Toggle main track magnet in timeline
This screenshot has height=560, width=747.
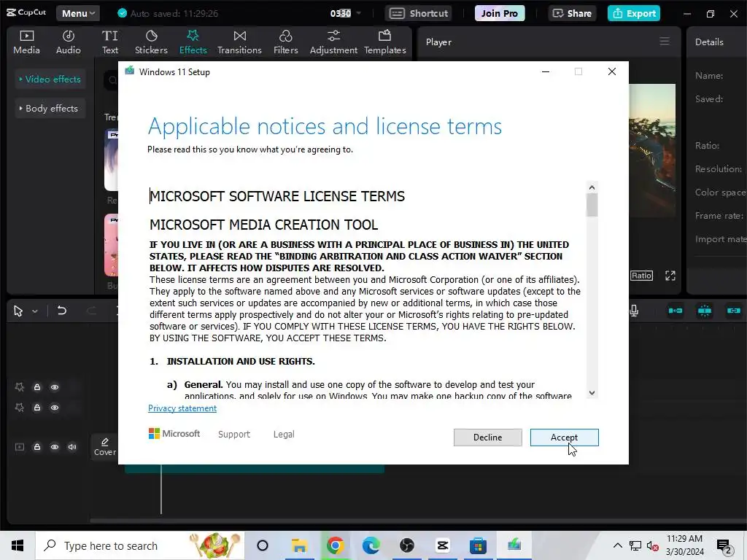675,311
